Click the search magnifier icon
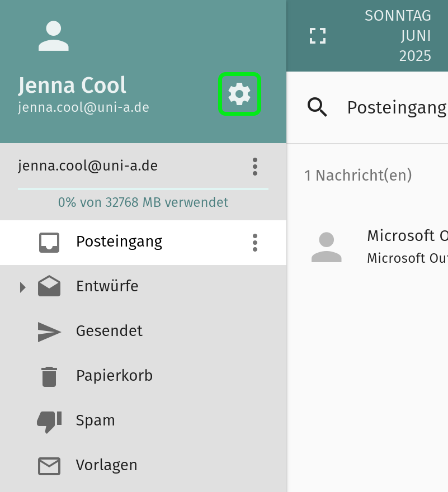Screen dimensions: 448x492 [x=318, y=107]
